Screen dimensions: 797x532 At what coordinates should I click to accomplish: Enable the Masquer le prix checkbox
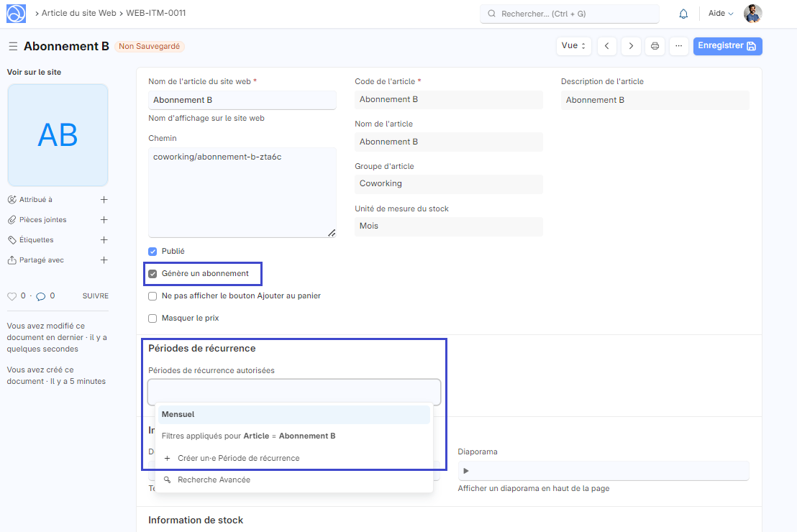(x=152, y=318)
